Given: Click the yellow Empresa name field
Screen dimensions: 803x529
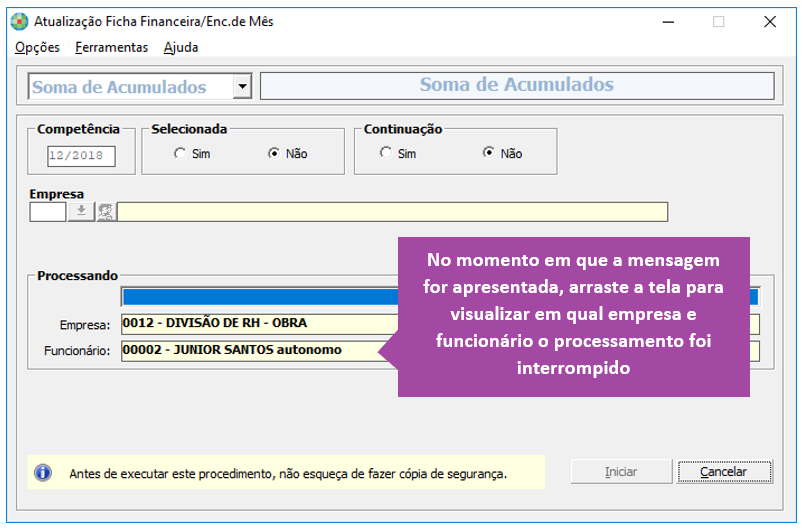Looking at the screenshot, I should 393,212.
